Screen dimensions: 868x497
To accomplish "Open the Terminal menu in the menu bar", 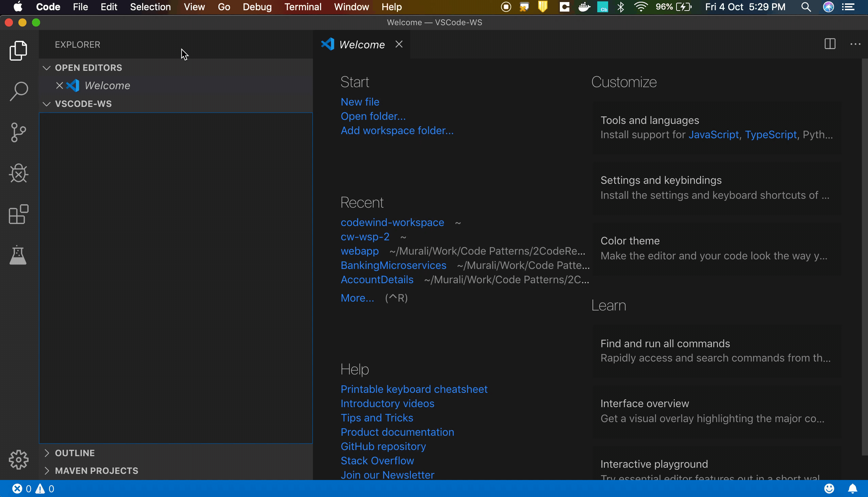I will [302, 7].
